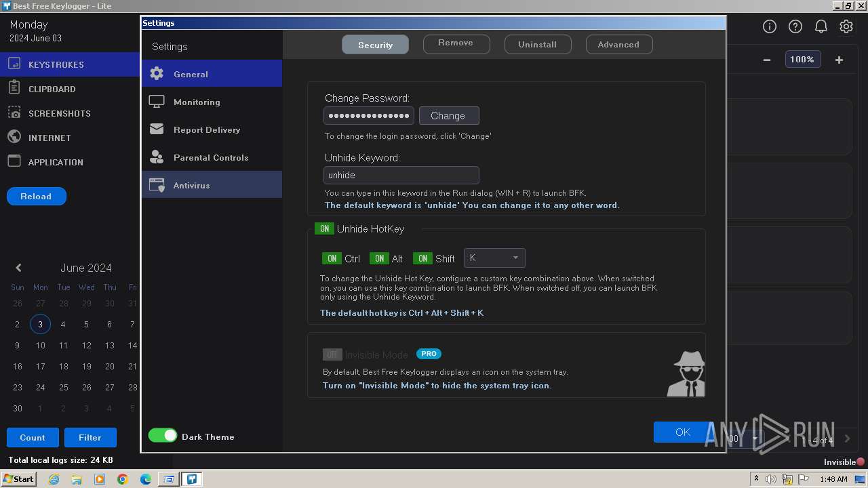Switch to the Uninstall tab
Viewport: 868px width, 488px height.
tap(538, 45)
